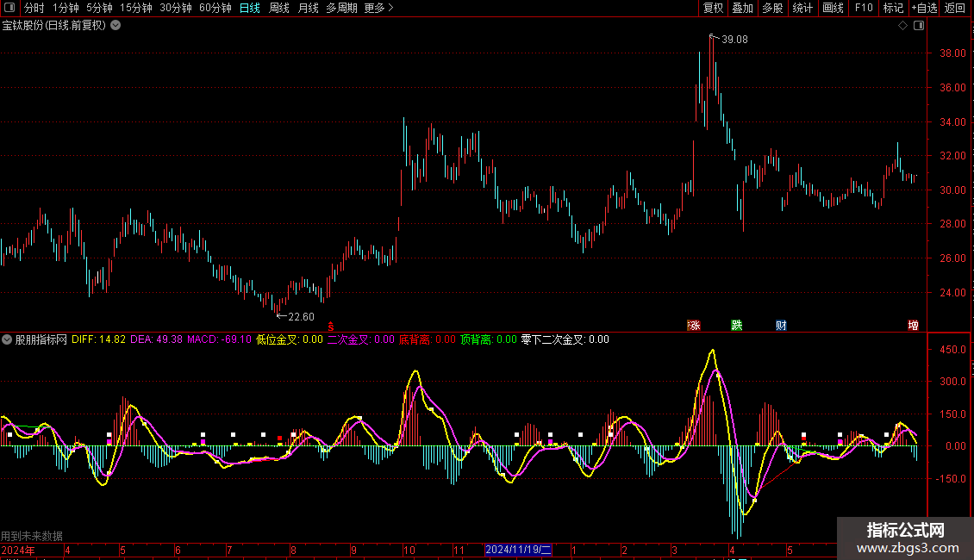Expand the 股朋指标网 indicator dropdown

[x=7, y=339]
